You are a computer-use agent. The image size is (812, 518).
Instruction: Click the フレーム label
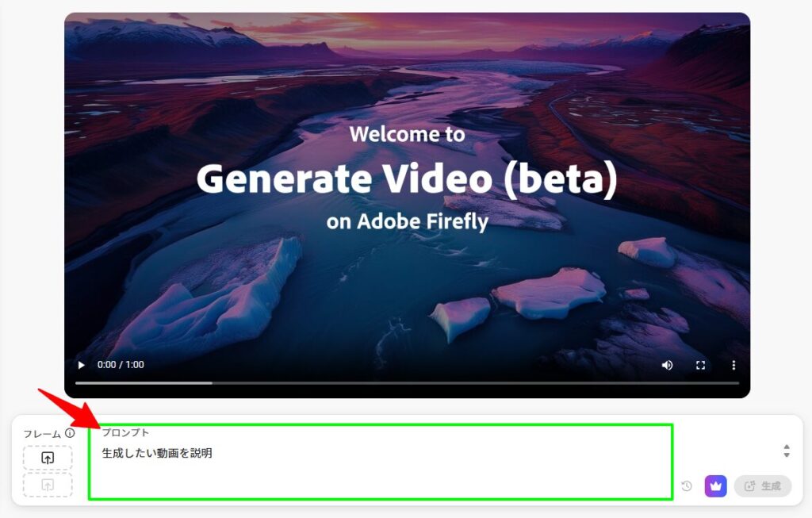[42, 434]
